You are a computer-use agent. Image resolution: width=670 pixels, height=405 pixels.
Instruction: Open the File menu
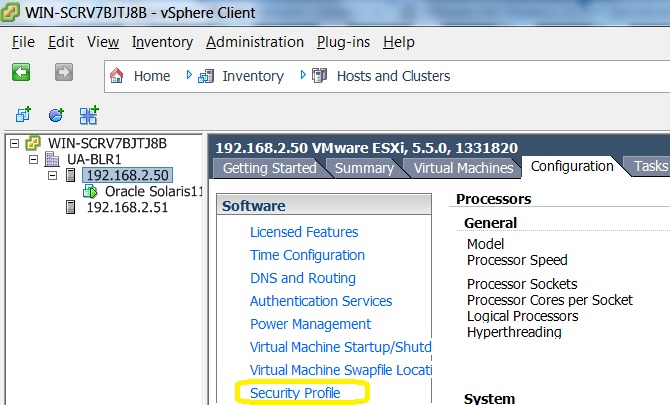point(23,42)
